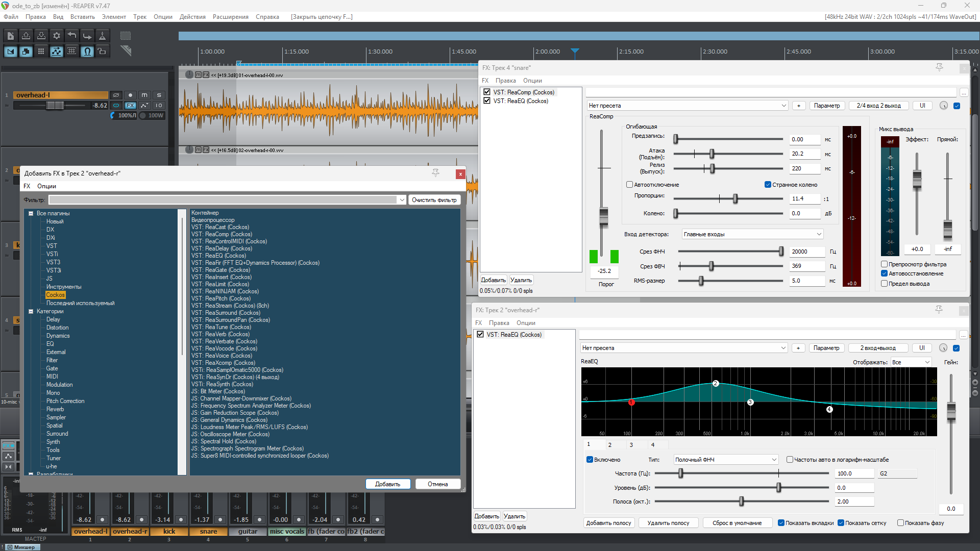Enable the Автоотключение checkbox in ReaComp
The width and height of the screenshot is (980, 551).
pyautogui.click(x=629, y=185)
